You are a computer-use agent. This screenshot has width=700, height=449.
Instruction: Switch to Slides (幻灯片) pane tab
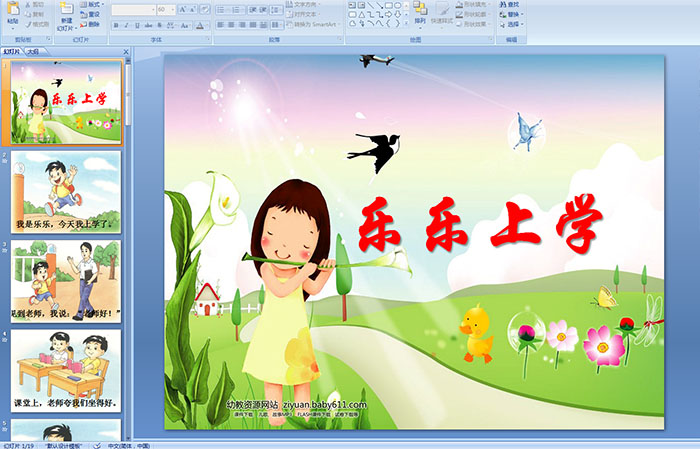12,52
